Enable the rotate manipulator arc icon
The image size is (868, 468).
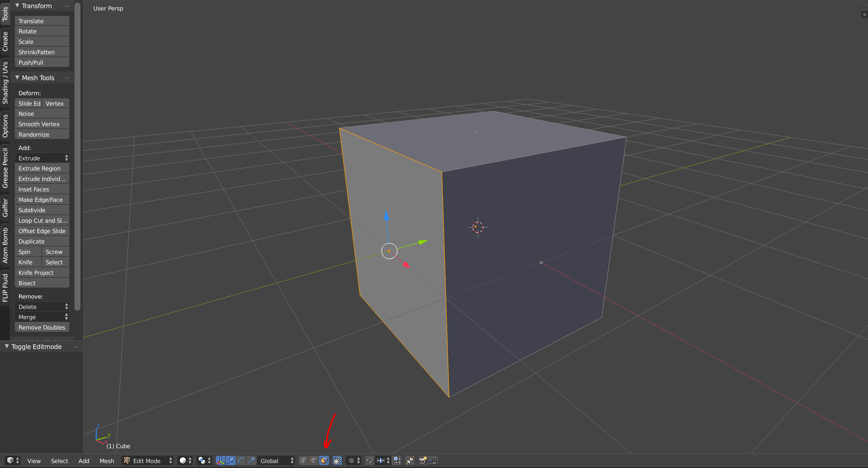[x=241, y=460]
